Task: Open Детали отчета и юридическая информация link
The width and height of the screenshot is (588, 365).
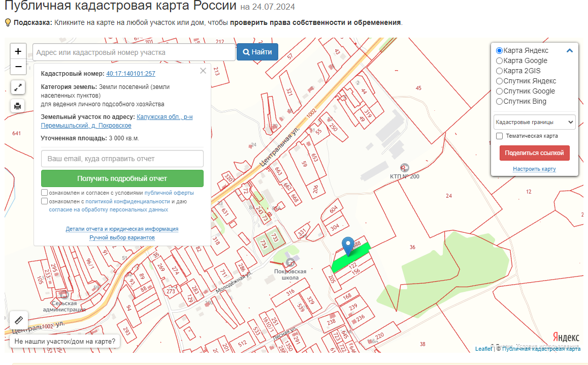Action: coord(122,229)
